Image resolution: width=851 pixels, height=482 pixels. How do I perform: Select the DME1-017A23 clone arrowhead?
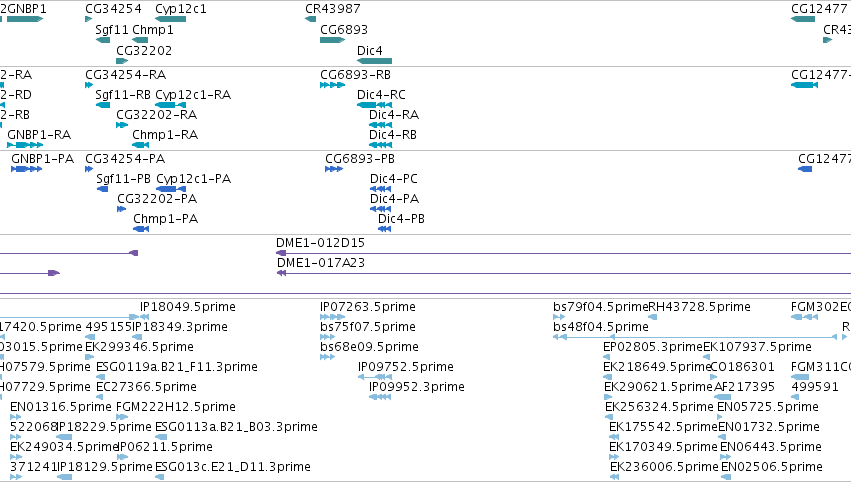(281, 273)
